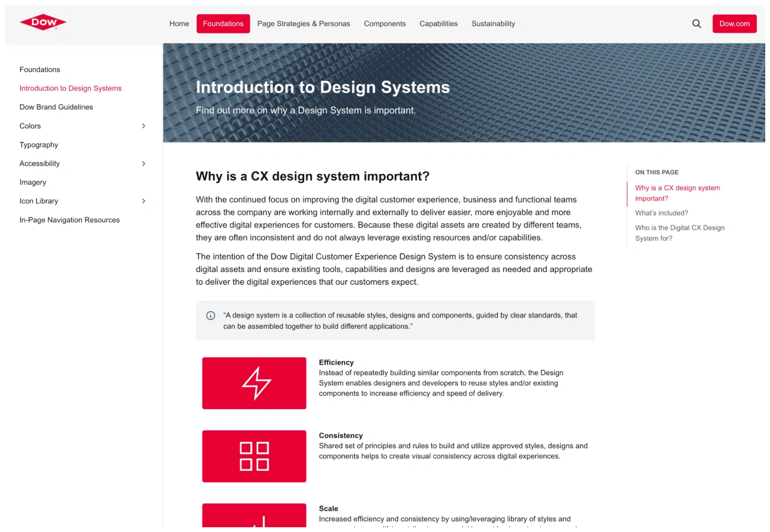The width and height of the screenshot is (770, 532).
Task: Select Home in the top navigation
Action: click(x=179, y=24)
